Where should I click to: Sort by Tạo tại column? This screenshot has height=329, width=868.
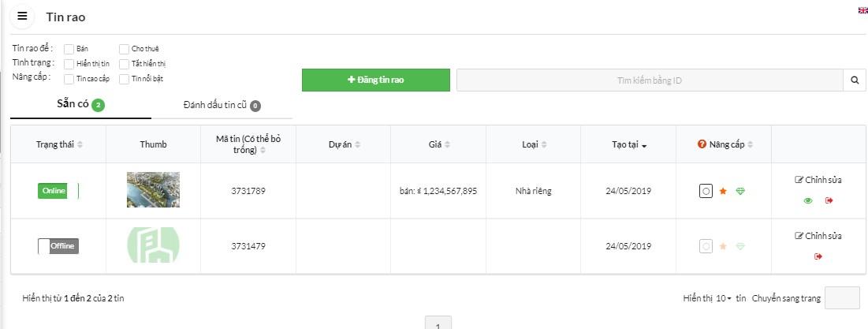[x=628, y=145]
